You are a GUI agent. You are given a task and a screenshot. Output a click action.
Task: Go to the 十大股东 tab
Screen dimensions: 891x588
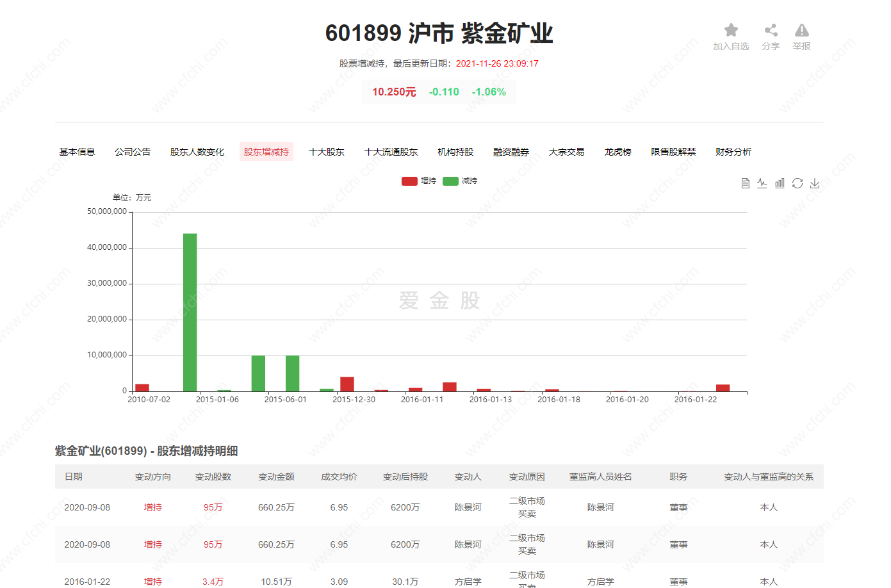[x=327, y=152]
